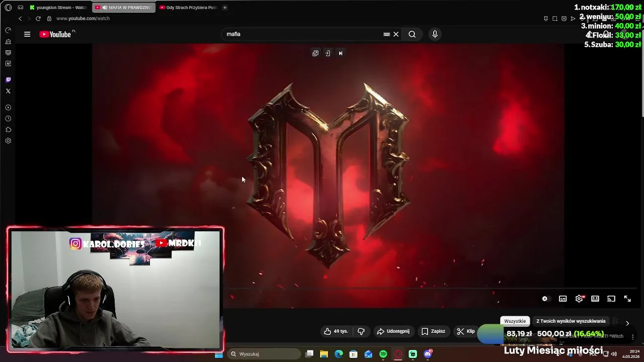
Task: Show more filter chips with right arrow
Action: pyautogui.click(x=627, y=323)
